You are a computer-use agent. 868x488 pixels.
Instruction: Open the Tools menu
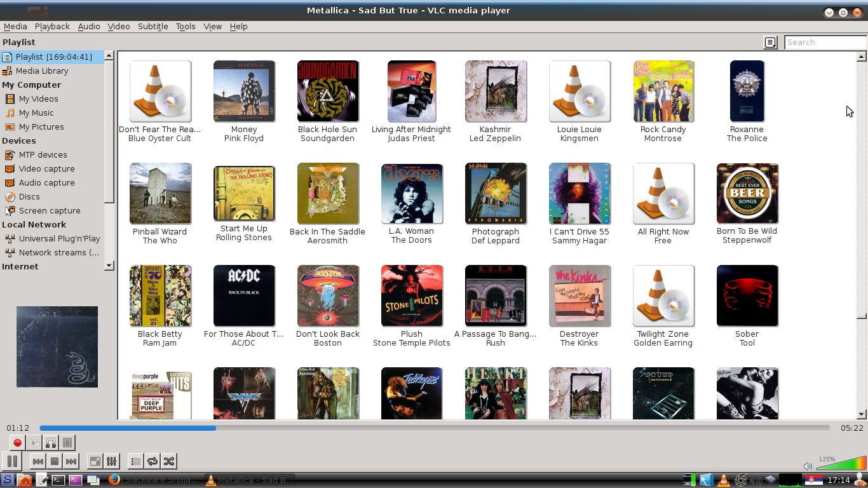[x=186, y=27]
